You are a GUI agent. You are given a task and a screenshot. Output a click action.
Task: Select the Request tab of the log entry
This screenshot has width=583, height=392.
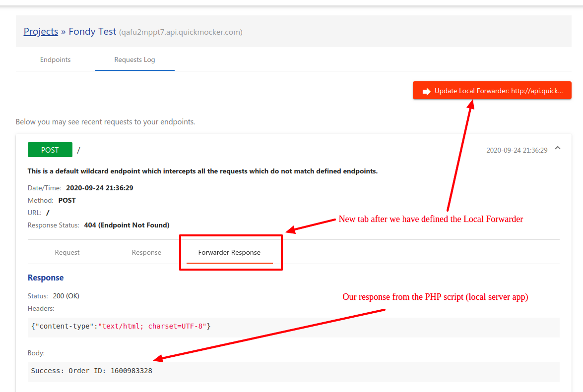[67, 252]
